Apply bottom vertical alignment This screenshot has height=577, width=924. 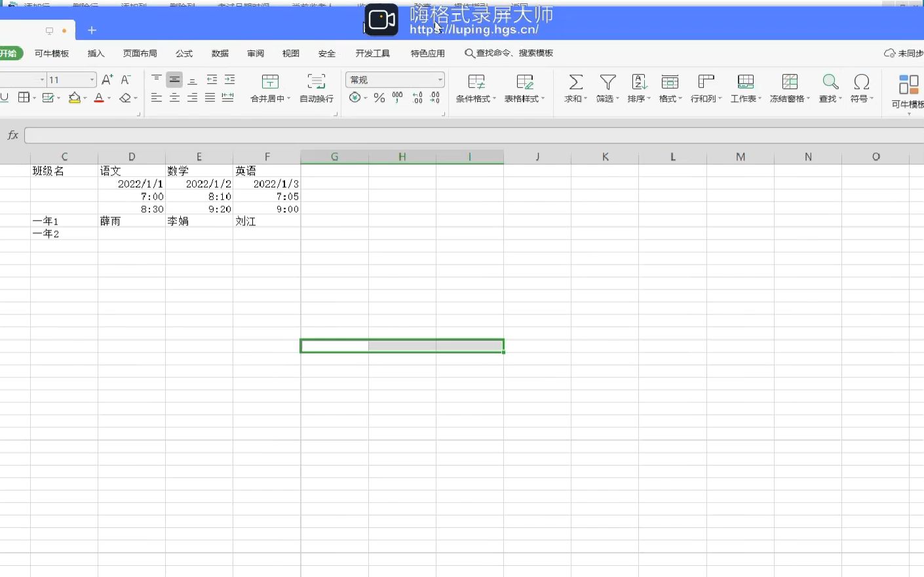point(193,80)
